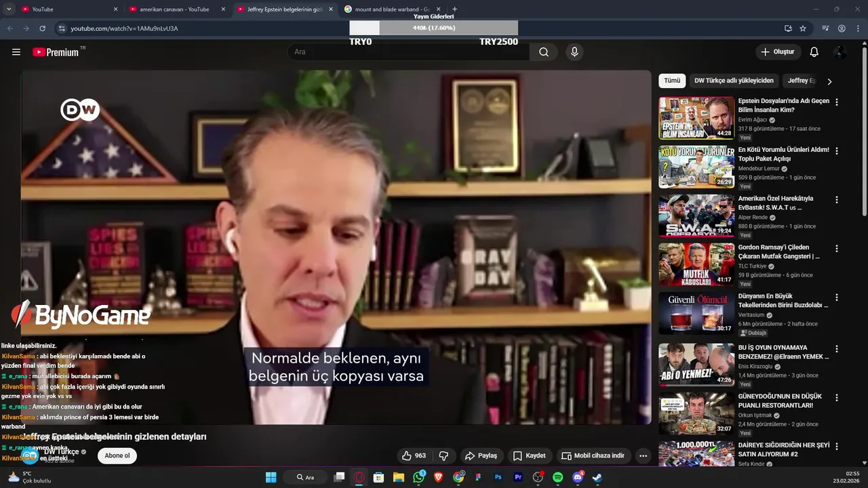Switch to mount and blade warband tab
Viewport: 868px width, 488px height.
(393, 9)
